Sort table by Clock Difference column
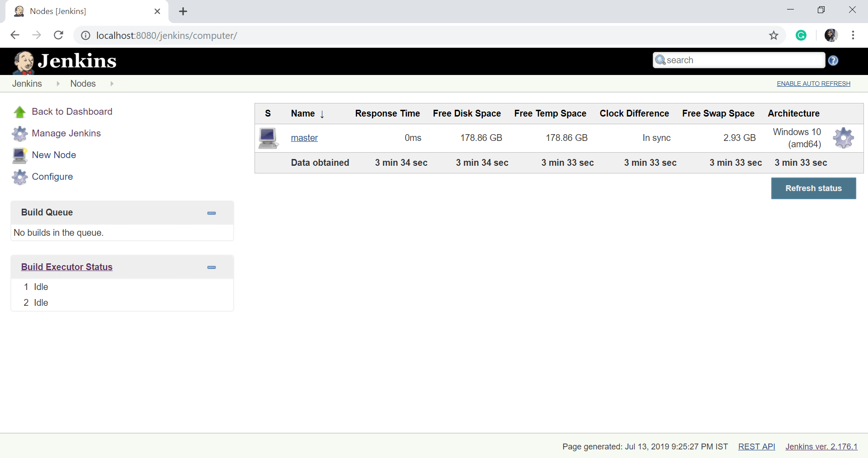Image resolution: width=868 pixels, height=458 pixels. [634, 113]
